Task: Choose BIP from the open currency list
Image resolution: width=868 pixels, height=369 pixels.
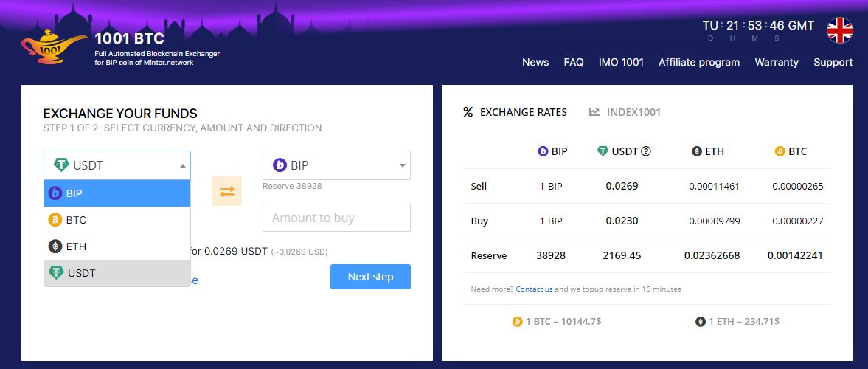Action: (117, 193)
